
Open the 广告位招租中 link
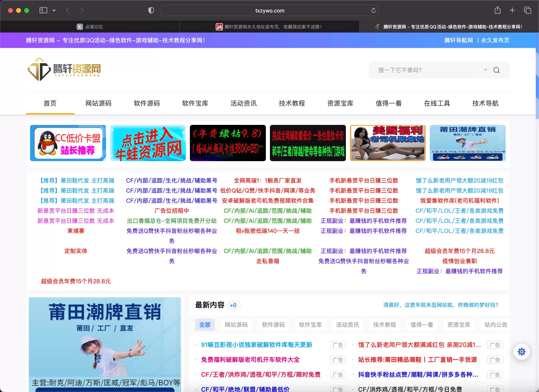click(172, 211)
